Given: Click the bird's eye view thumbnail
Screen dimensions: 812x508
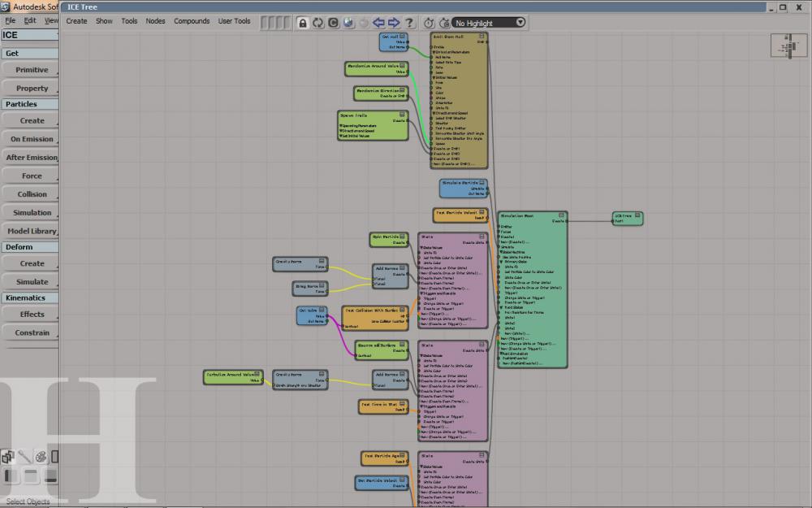Looking at the screenshot, I should [789, 46].
